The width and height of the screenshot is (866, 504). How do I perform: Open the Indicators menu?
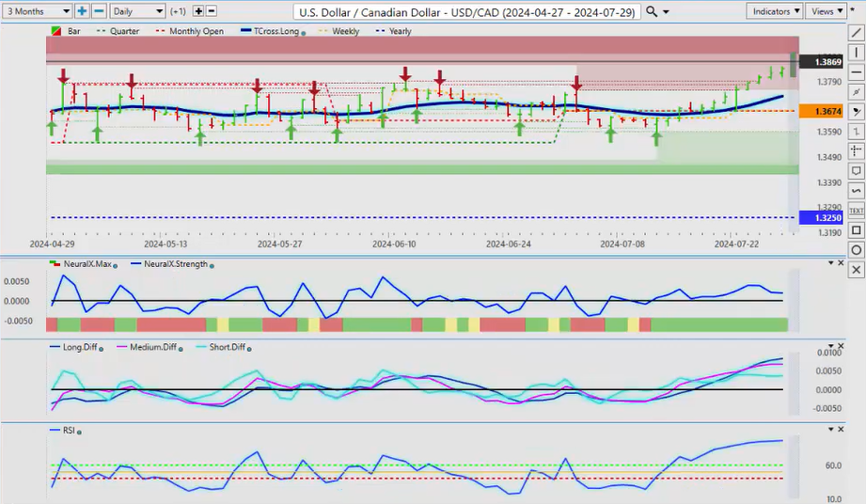(x=776, y=11)
